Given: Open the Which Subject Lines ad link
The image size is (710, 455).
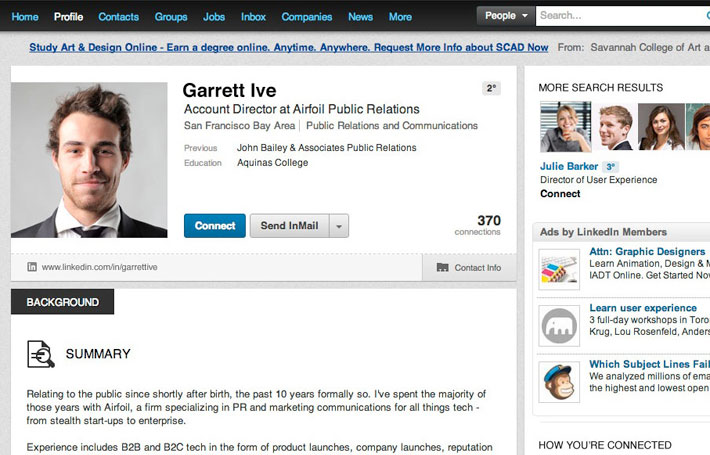Looking at the screenshot, I should coord(649,364).
